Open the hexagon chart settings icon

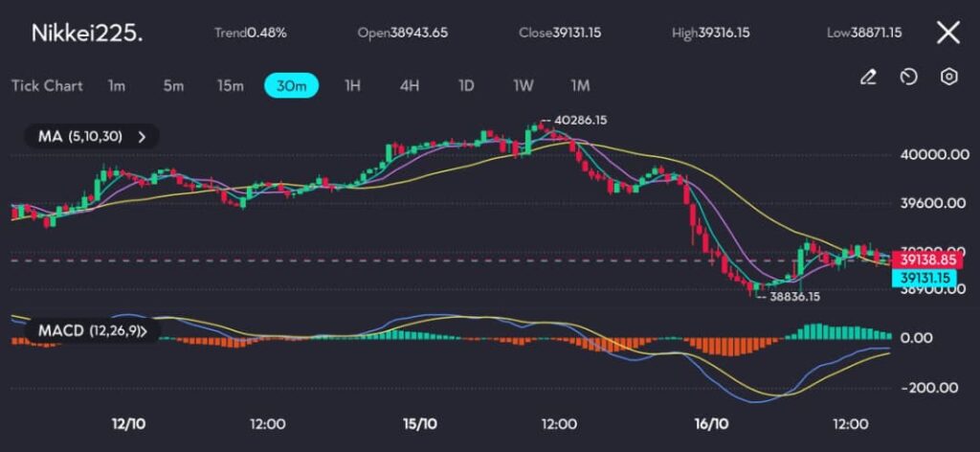coord(948,78)
